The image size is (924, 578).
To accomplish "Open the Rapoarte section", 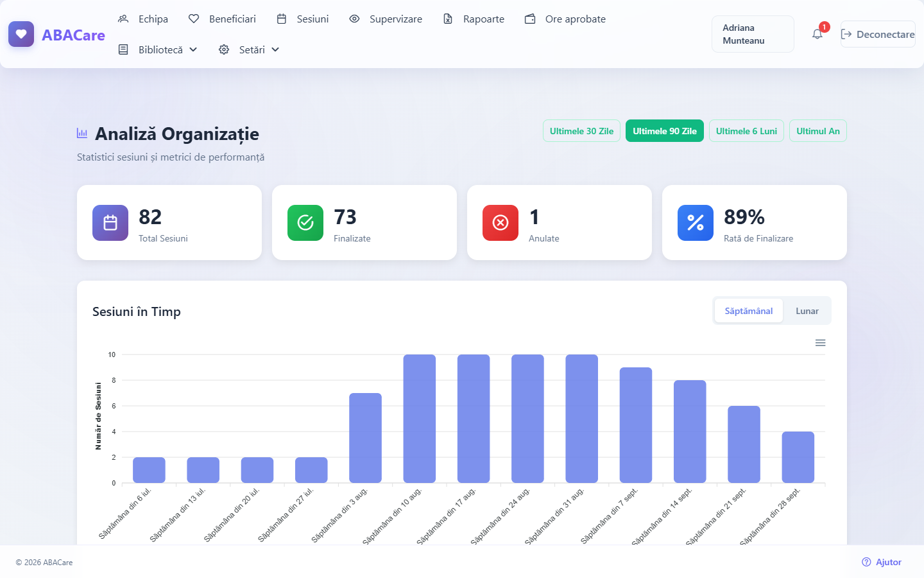I will pos(474,19).
